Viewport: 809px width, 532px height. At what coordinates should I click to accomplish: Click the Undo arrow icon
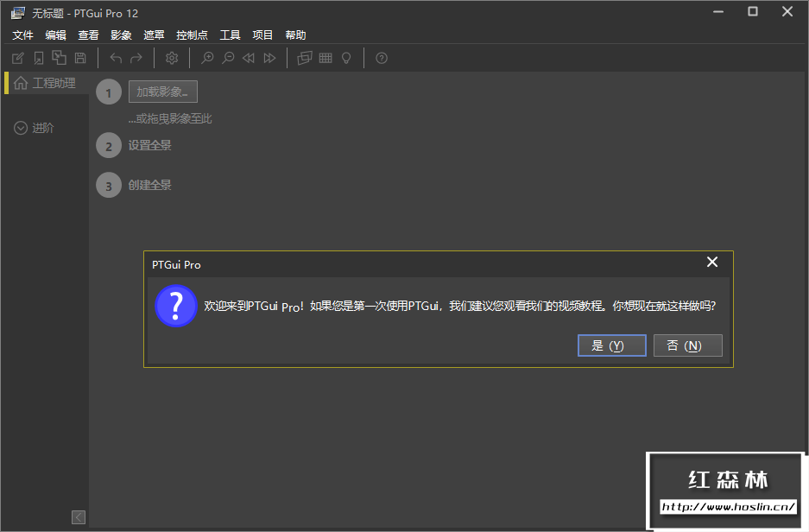(x=116, y=58)
